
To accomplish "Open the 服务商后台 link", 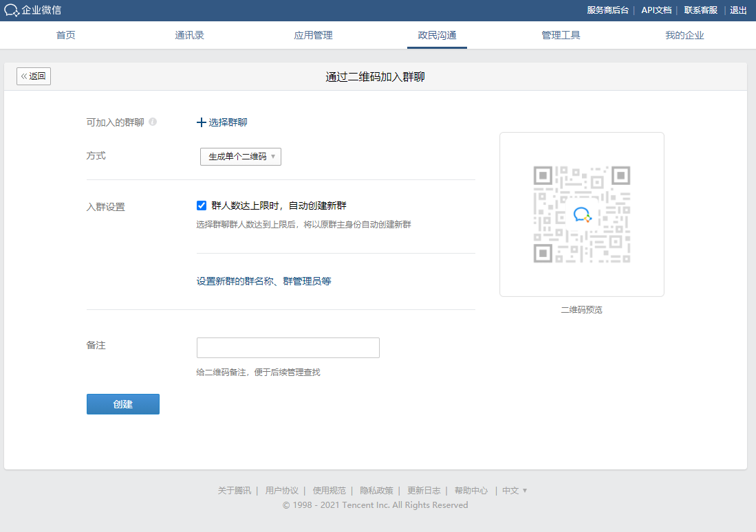I will pos(607,10).
